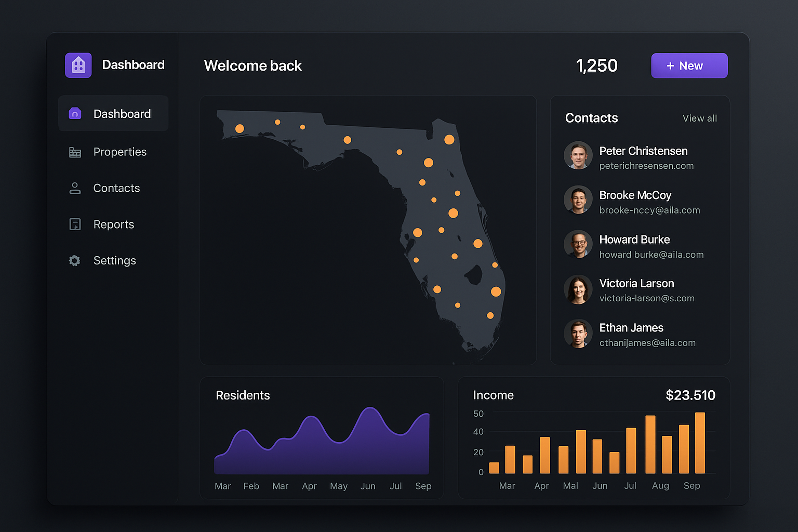Click the 1,250 counter at the top
798x532 pixels.
point(596,65)
